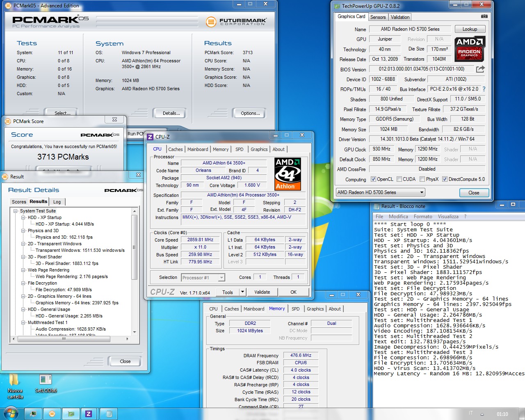Click the OK button in CPU-Z
Image resolution: width=525 pixels, height=420 pixels.
tap(293, 292)
